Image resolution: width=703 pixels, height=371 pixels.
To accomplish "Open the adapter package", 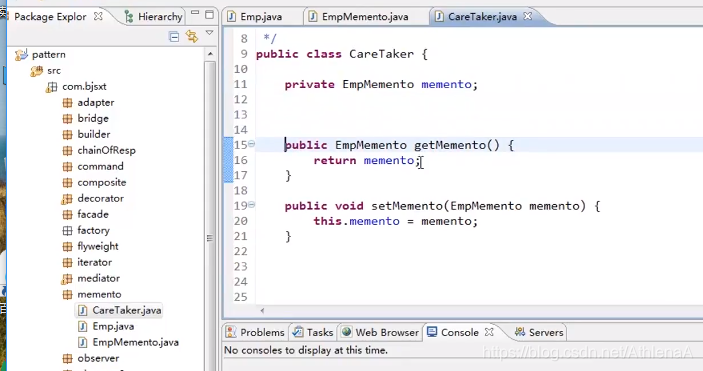I will tap(95, 103).
